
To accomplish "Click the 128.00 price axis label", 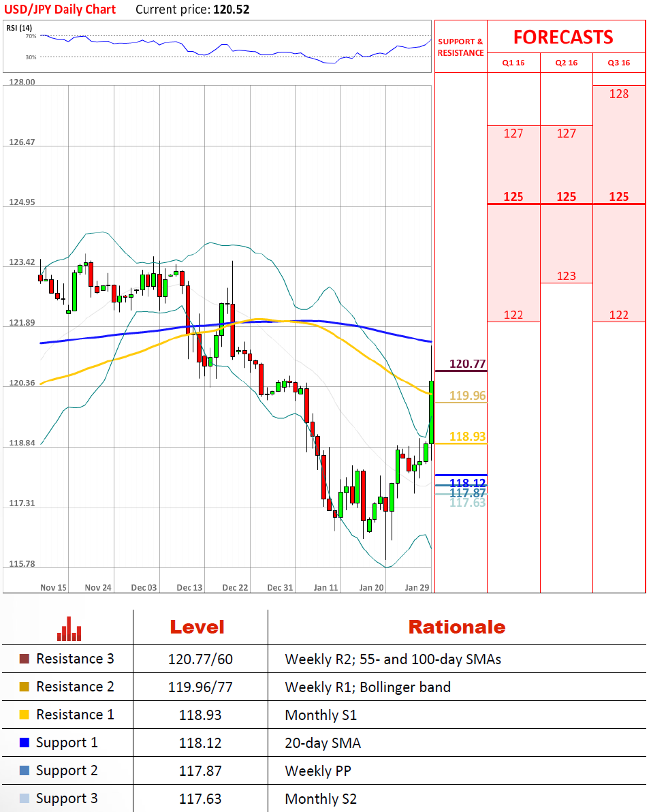I will tap(22, 82).
